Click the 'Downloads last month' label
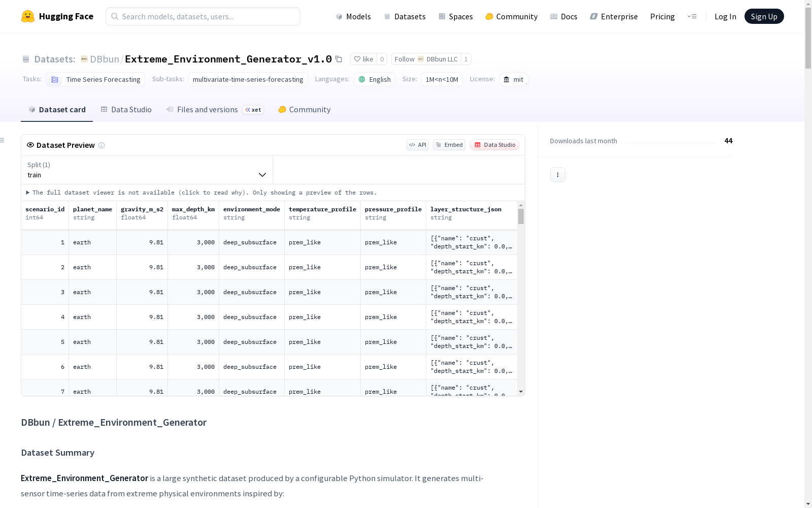 [584, 141]
